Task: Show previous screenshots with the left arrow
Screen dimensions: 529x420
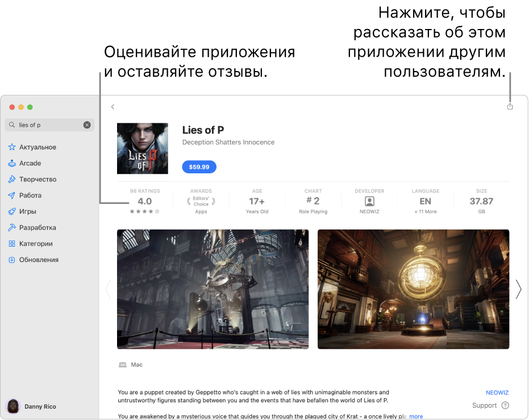Action: coord(109,289)
